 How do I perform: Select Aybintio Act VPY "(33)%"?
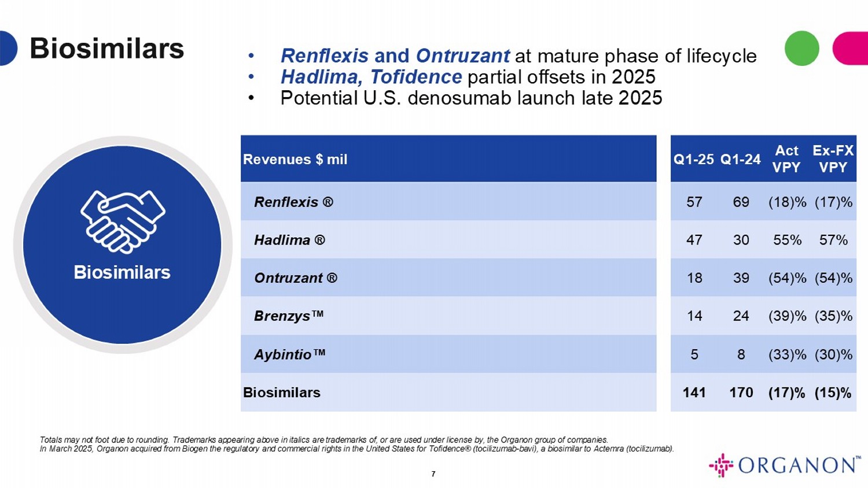pyautogui.click(x=788, y=354)
